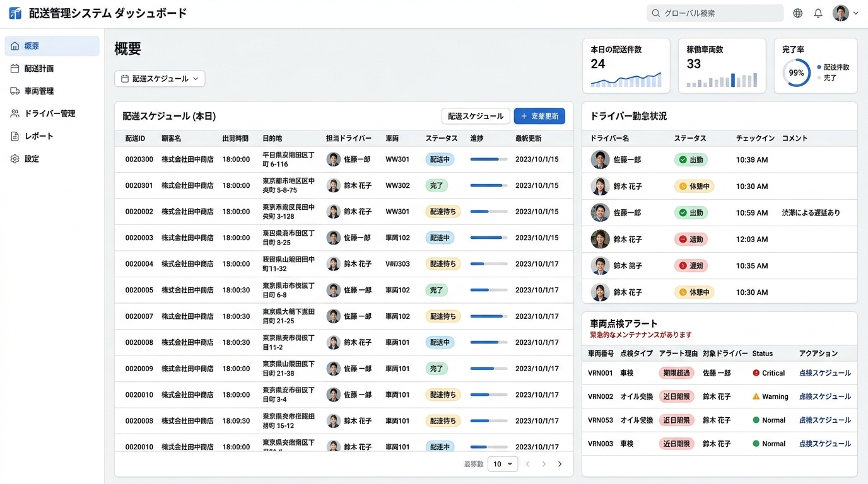Click delivery ID 0020007
This screenshot has height=484, width=868.
[139, 316]
